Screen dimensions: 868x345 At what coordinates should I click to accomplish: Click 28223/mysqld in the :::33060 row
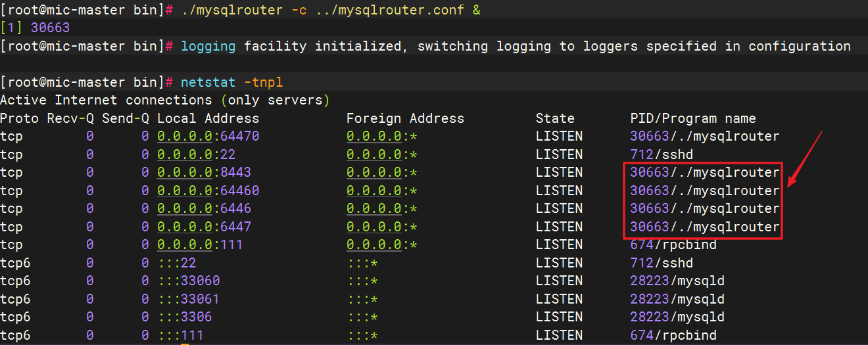coord(678,281)
